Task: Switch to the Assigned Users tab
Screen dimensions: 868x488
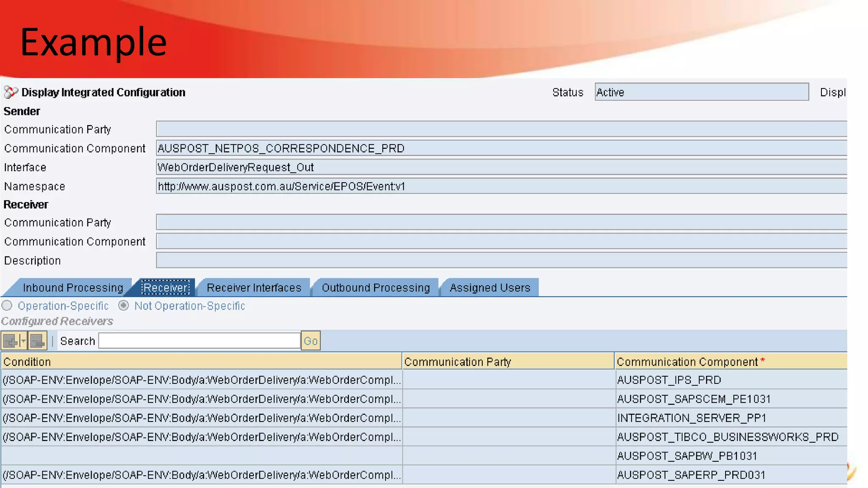Action: (490, 288)
